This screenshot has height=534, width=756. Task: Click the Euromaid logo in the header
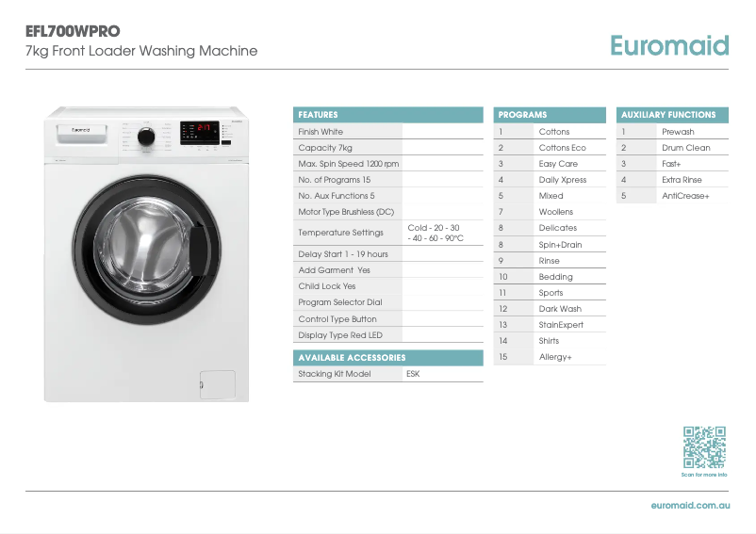pos(668,45)
